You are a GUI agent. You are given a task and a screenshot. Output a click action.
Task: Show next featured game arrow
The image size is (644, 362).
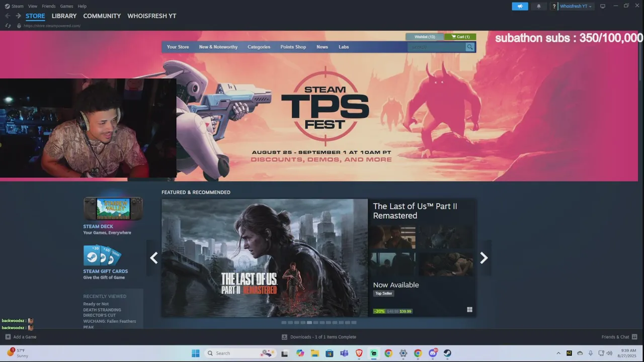484,258
